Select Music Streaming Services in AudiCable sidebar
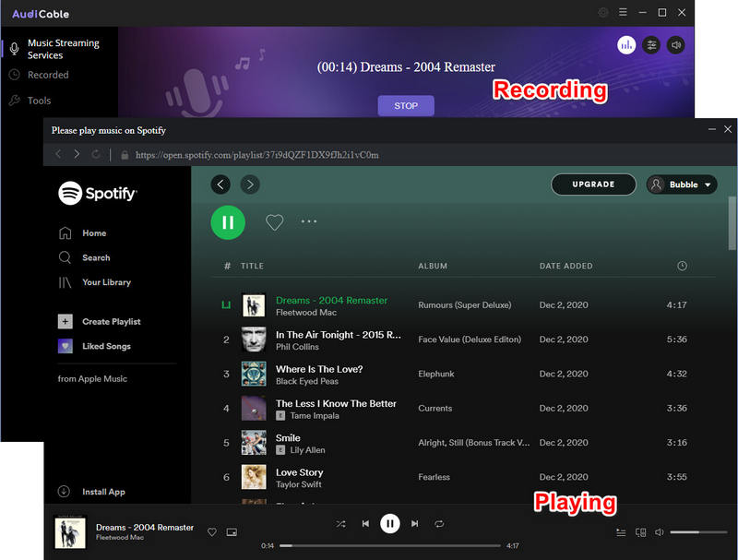Image resolution: width=738 pixels, height=560 pixels. click(59, 49)
